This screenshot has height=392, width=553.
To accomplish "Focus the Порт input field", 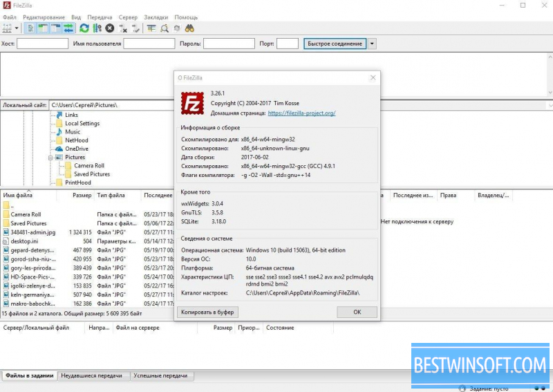I will (288, 44).
